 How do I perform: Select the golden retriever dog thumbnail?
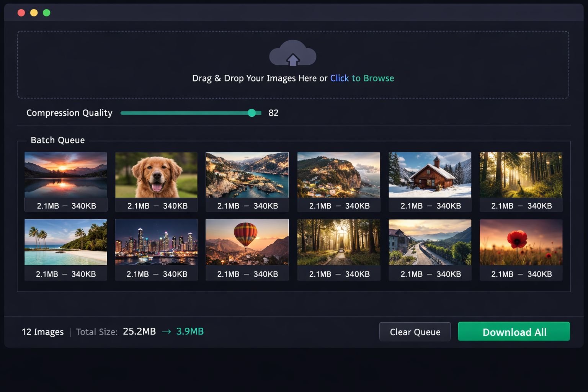coord(156,175)
